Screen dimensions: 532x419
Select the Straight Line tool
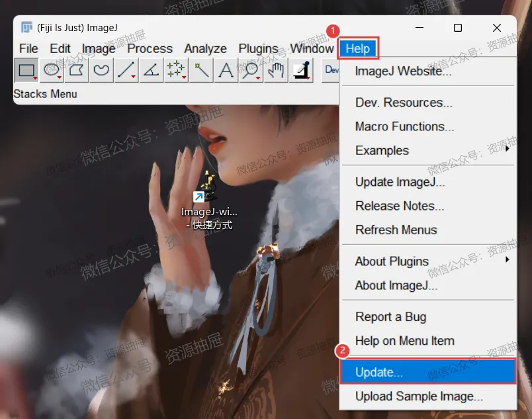pyautogui.click(x=126, y=70)
